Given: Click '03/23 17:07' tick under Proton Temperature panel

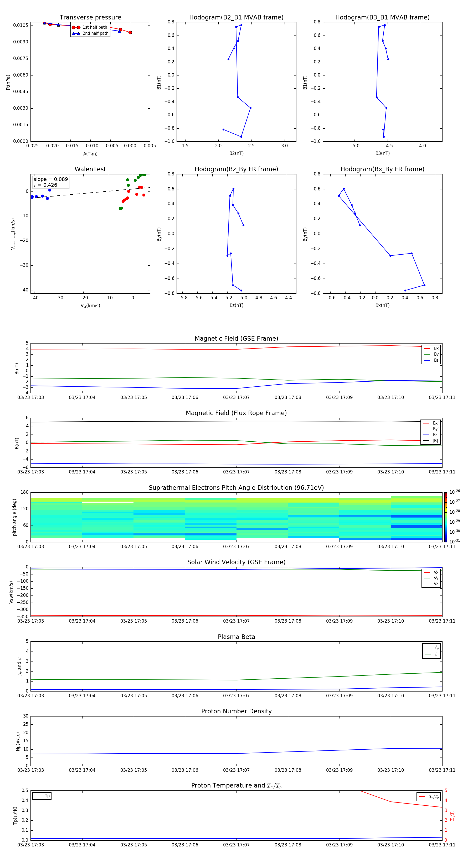Looking at the screenshot, I should tap(236, 845).
